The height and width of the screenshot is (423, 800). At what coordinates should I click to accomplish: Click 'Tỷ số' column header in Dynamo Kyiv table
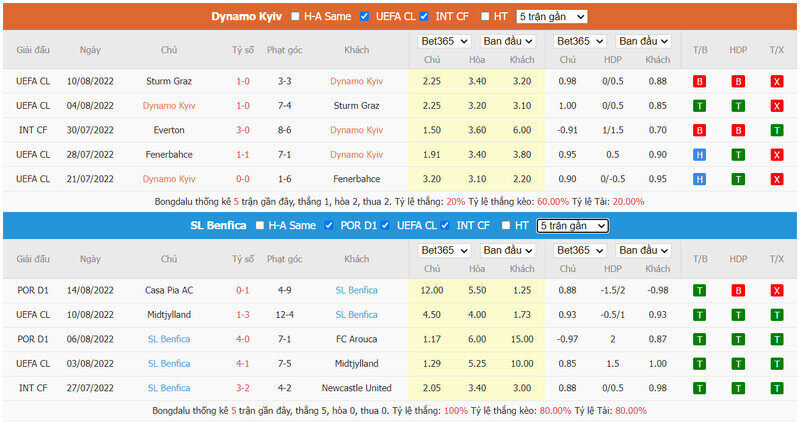point(243,50)
